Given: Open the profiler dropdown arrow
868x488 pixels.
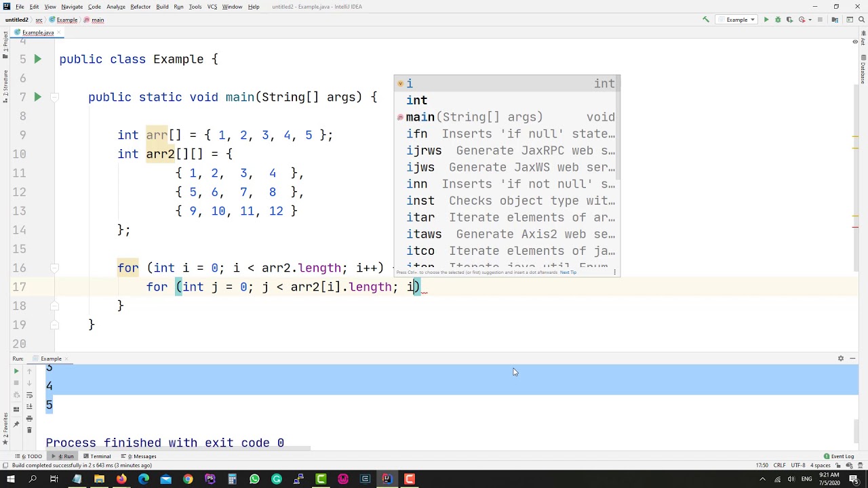Looking at the screenshot, I should click(809, 20).
